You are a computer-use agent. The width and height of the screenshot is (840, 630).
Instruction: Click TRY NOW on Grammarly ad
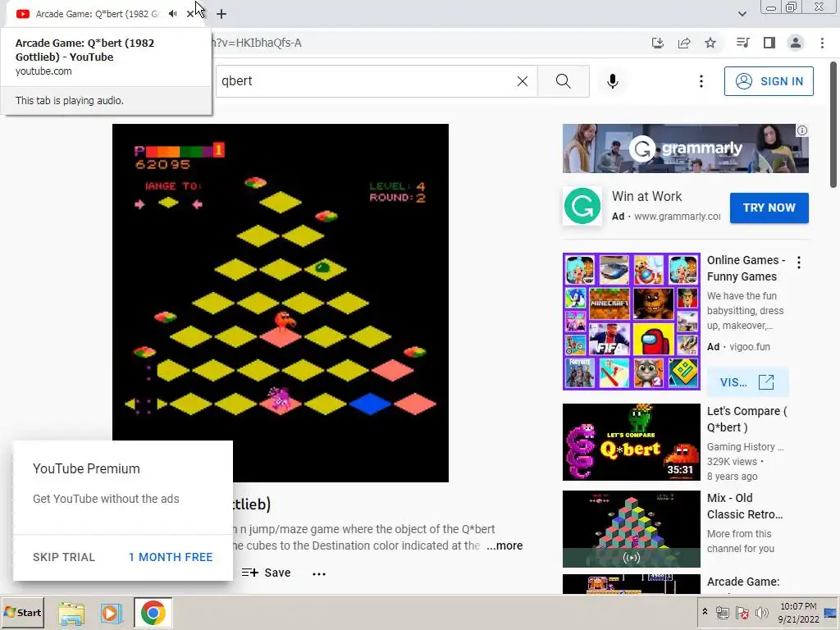point(769,208)
